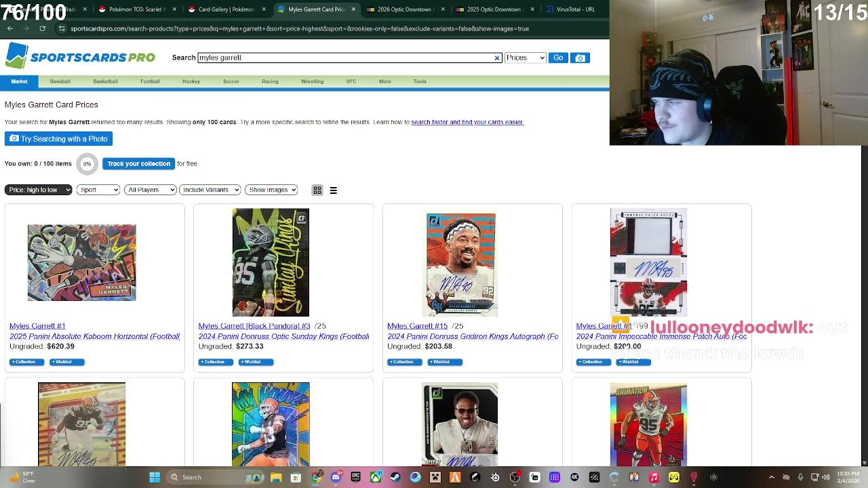Open the Sport filter dropdown
The width and height of the screenshot is (868, 488).
[x=98, y=190]
